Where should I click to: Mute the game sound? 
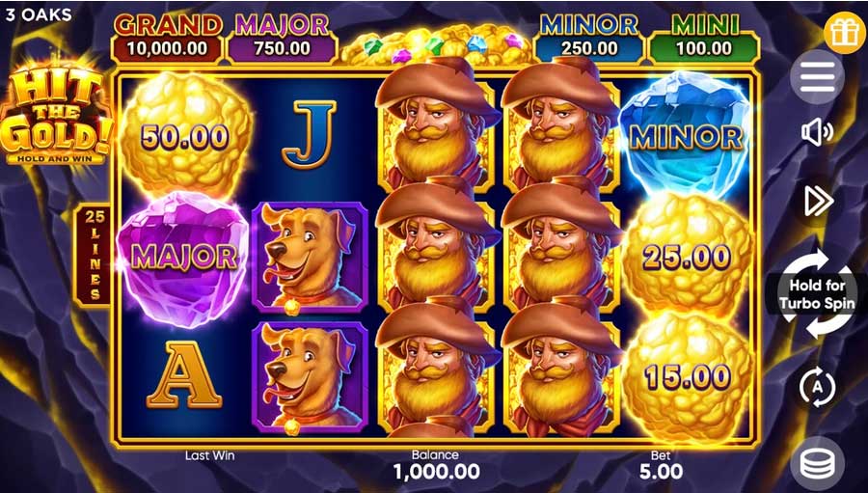(x=817, y=132)
